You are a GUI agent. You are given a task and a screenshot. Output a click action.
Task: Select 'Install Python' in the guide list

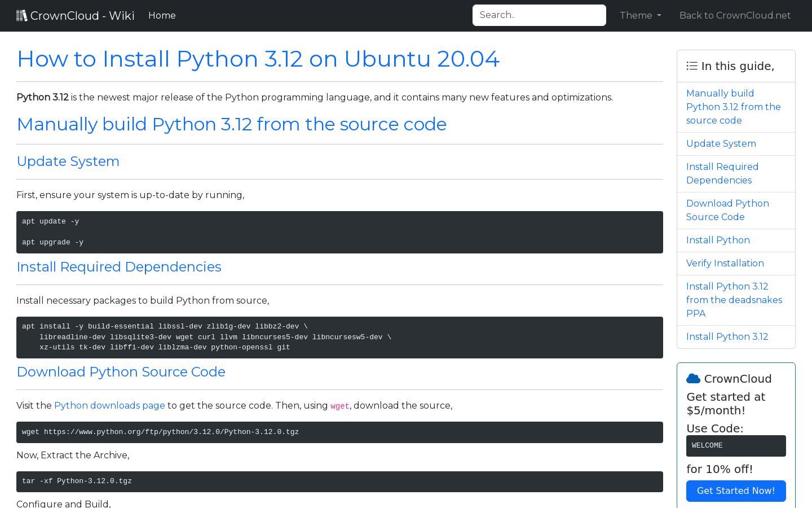coord(718,240)
